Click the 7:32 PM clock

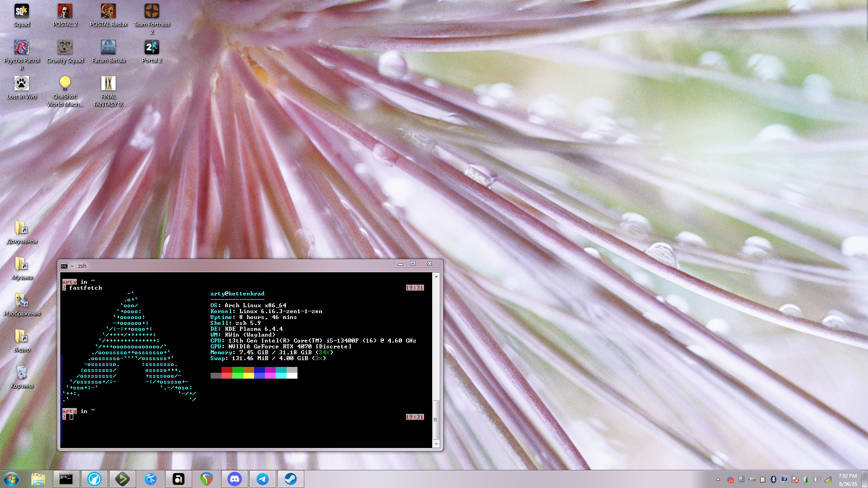847,476
